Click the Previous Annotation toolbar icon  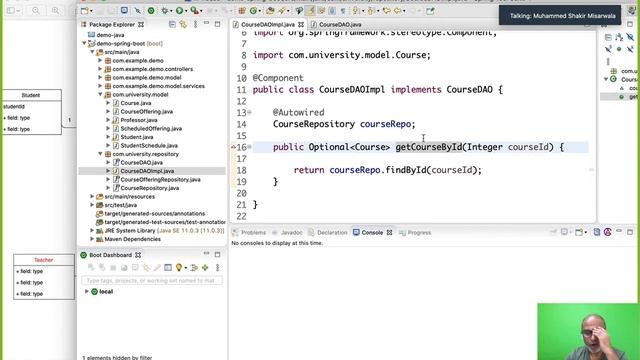click(x=370, y=11)
